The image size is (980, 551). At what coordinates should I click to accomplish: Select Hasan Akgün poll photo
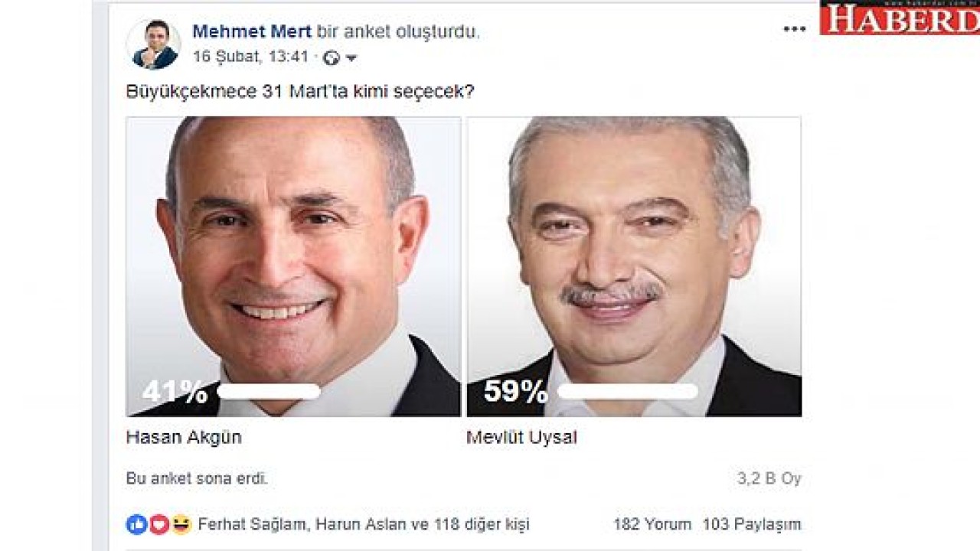point(293,266)
